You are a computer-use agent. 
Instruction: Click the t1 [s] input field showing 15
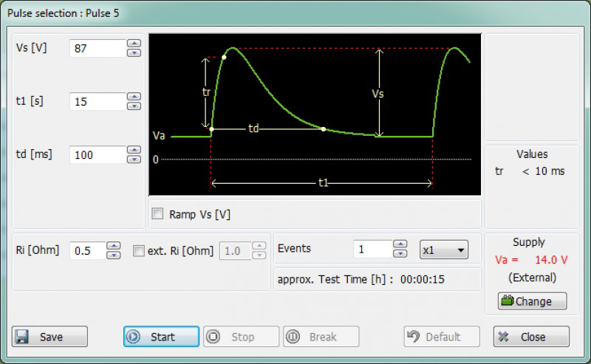pyautogui.click(x=98, y=101)
